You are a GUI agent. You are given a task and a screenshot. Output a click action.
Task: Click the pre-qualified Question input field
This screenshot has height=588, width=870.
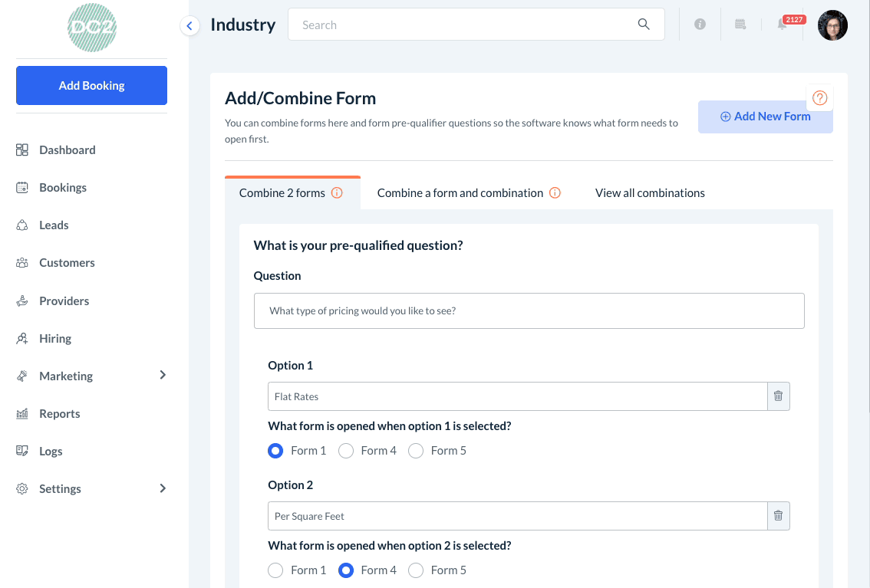click(529, 311)
